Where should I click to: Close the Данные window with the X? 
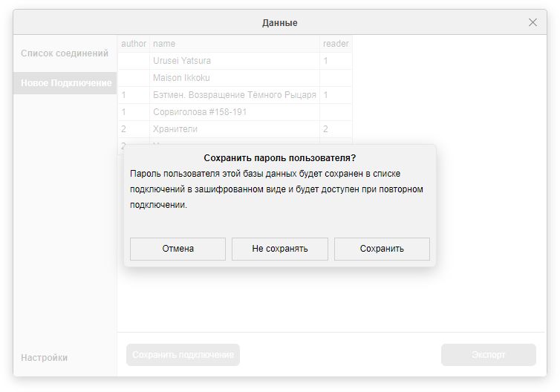click(533, 22)
